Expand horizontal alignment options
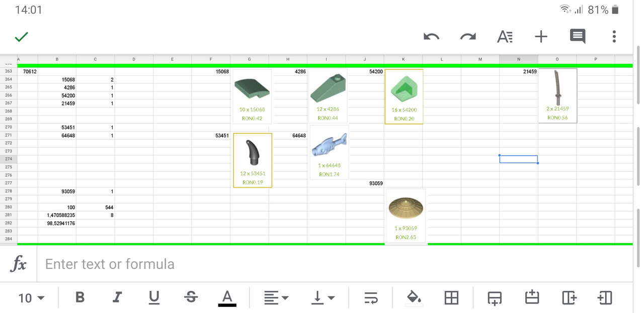644x313 pixels. [x=276, y=298]
